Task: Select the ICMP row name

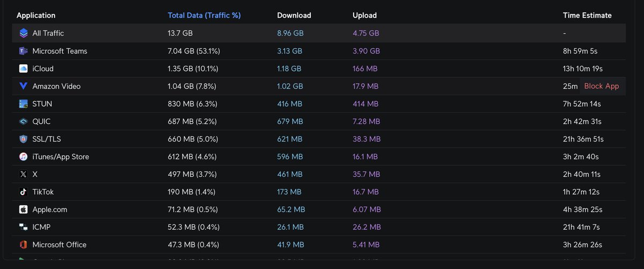Action: pos(42,227)
